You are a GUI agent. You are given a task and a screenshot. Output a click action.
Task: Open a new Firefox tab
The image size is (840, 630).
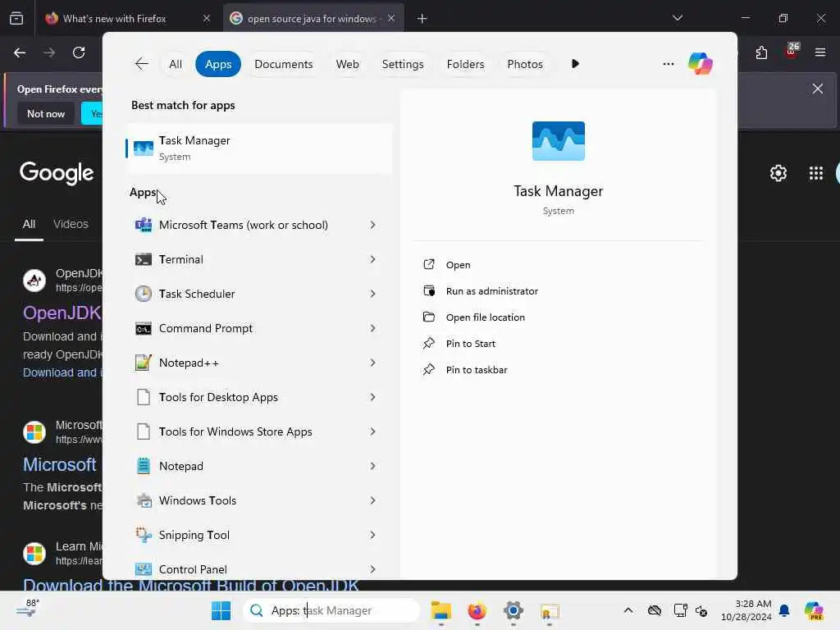pos(422,19)
